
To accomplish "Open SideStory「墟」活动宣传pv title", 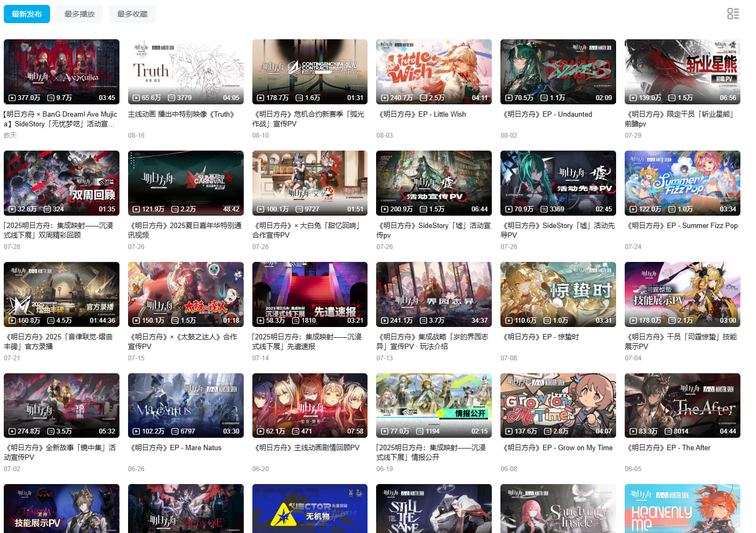I will (434, 230).
